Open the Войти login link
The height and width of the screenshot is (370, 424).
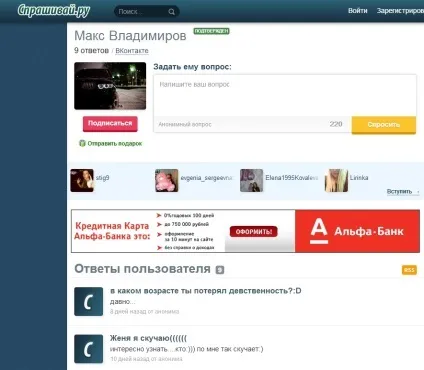pos(358,11)
